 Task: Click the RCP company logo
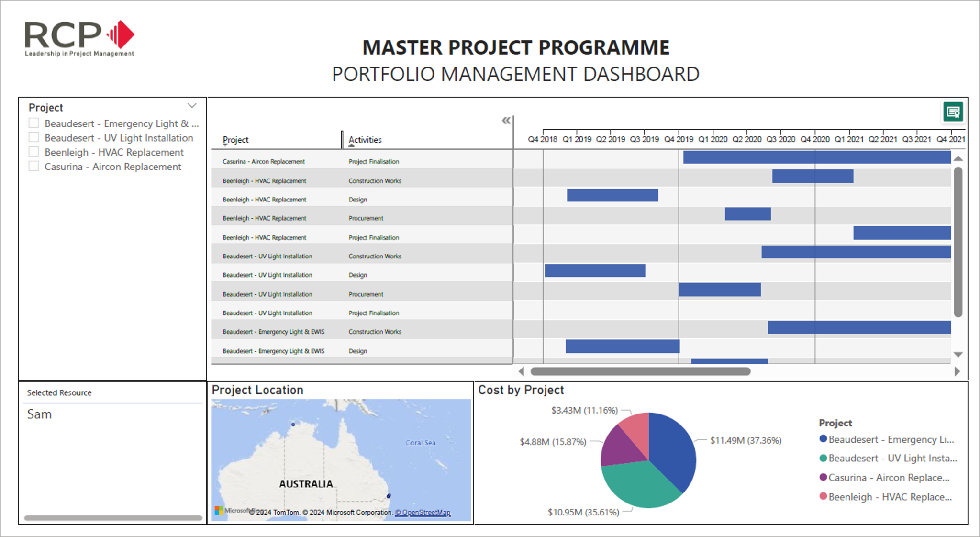(78, 38)
